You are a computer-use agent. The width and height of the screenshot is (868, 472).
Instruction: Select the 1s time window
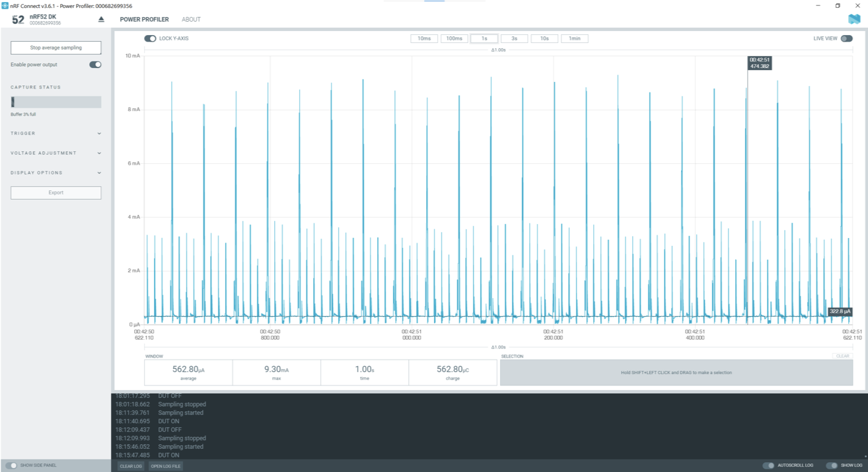pyautogui.click(x=484, y=38)
